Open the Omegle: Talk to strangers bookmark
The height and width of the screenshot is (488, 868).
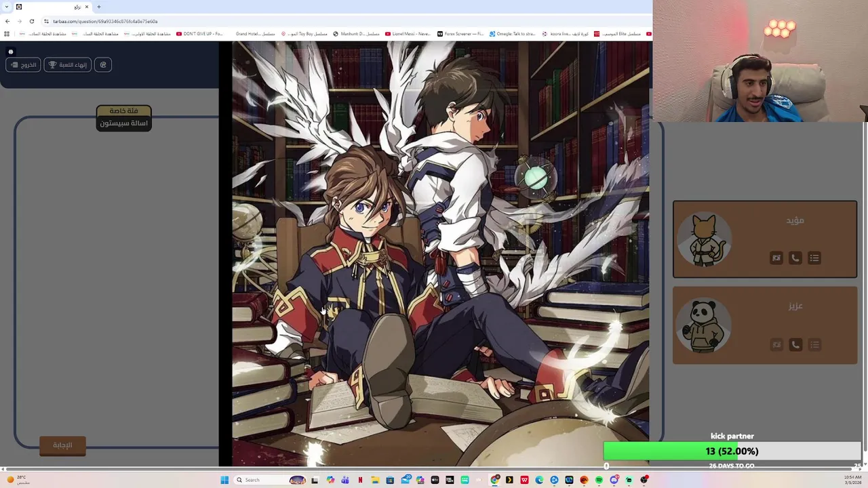pyautogui.click(x=513, y=33)
